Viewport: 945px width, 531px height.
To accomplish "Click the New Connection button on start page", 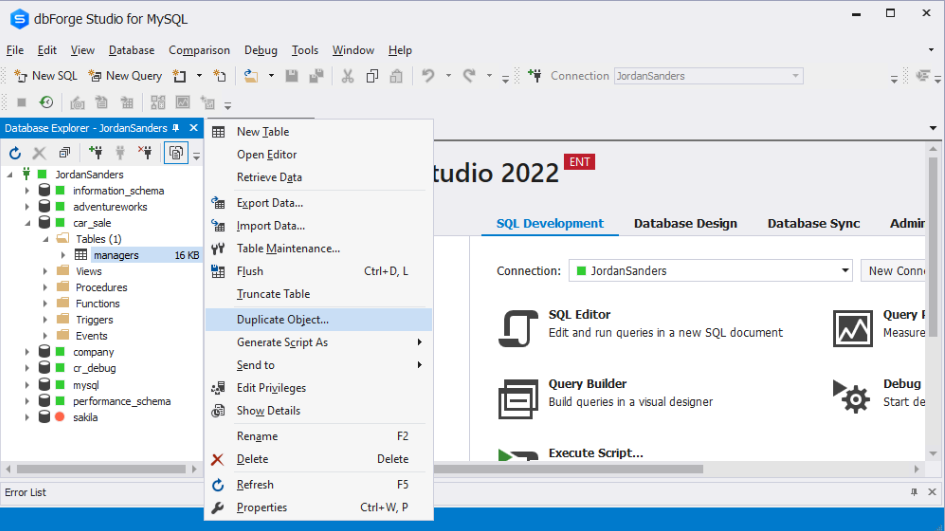I will (893, 271).
